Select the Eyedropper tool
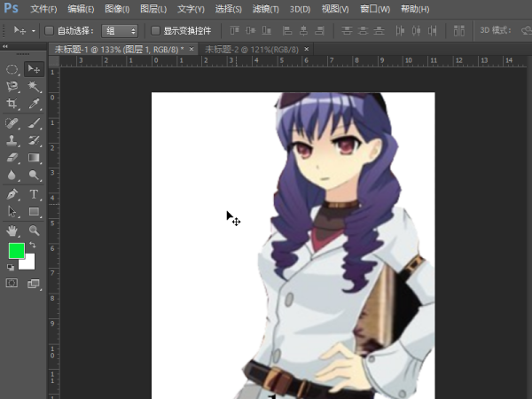The width and height of the screenshot is (532, 399). tap(34, 104)
